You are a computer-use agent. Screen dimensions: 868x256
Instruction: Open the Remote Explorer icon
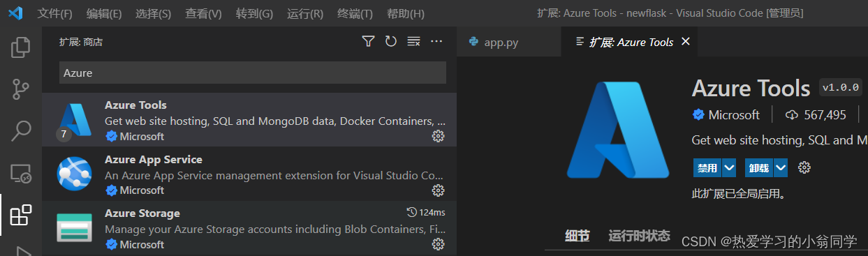pyautogui.click(x=20, y=173)
